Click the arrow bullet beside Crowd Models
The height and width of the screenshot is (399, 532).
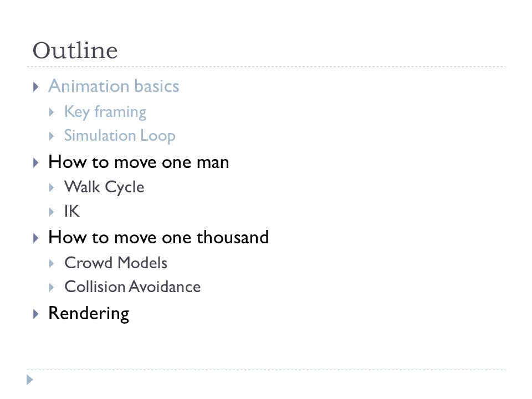pos(52,263)
